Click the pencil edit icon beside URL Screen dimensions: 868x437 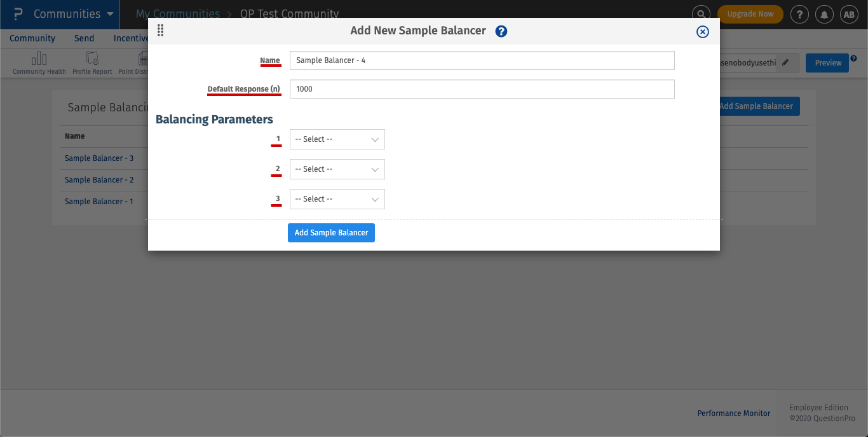click(x=786, y=62)
